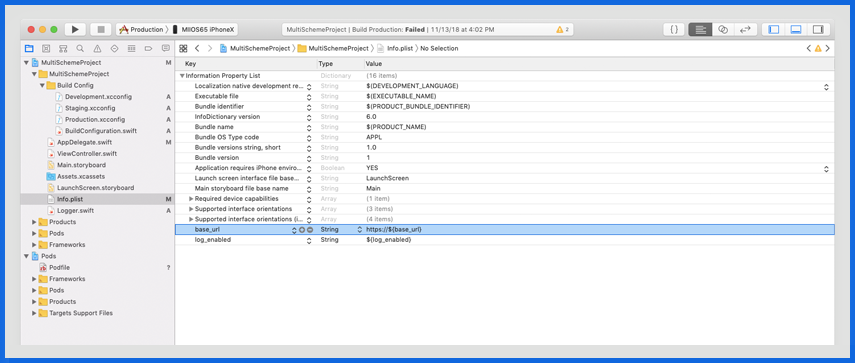855x363 pixels.
Task: Remove base_url row with minus button
Action: (310, 230)
